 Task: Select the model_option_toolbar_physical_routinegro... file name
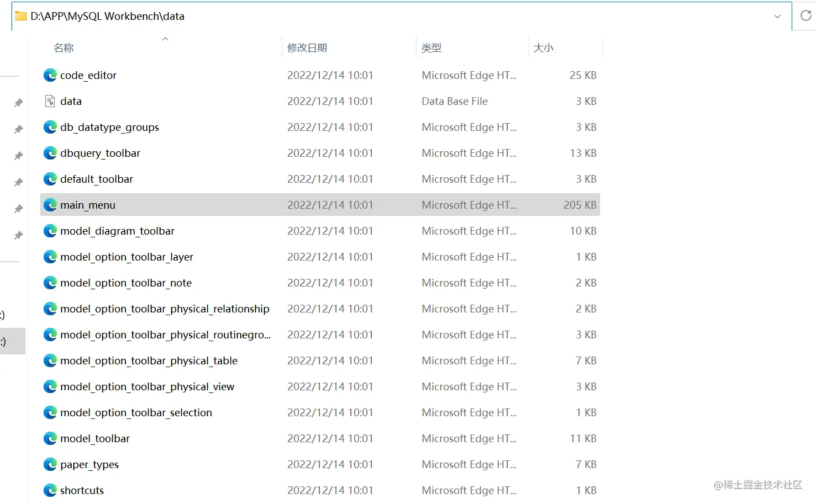coord(166,335)
